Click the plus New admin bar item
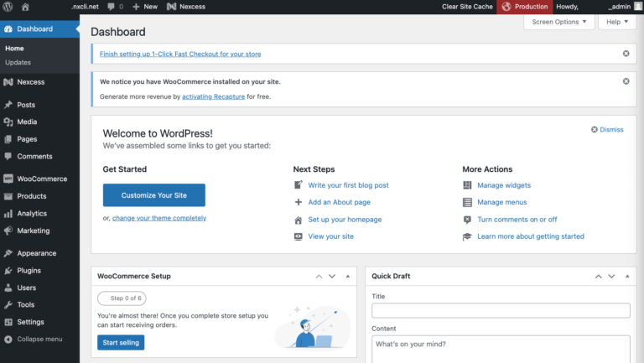This screenshot has width=644, height=363. (145, 7)
